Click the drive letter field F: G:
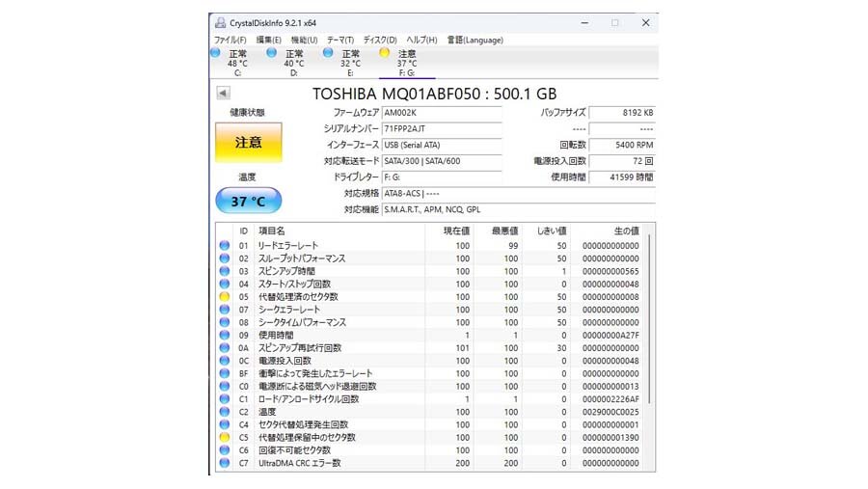This screenshot has height=489, width=868. (442, 177)
